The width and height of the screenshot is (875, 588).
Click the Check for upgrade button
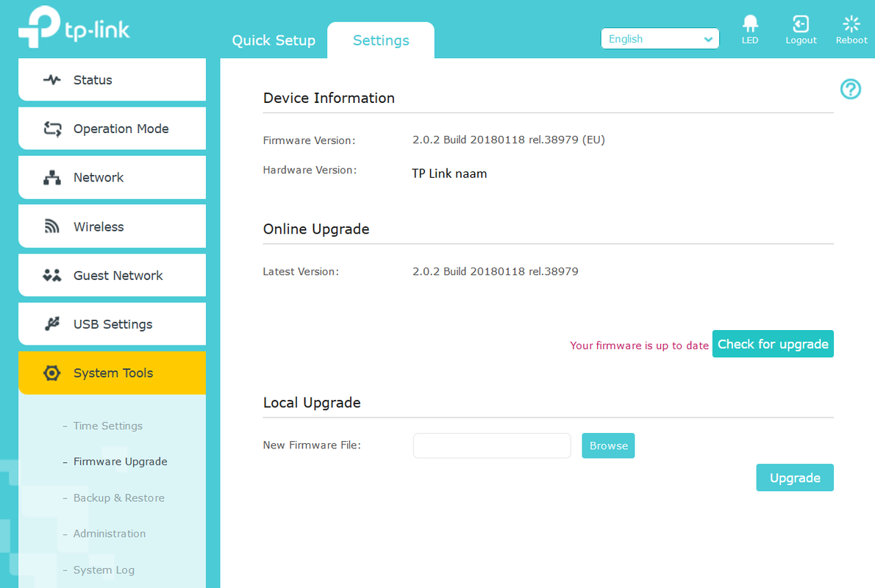[773, 344]
